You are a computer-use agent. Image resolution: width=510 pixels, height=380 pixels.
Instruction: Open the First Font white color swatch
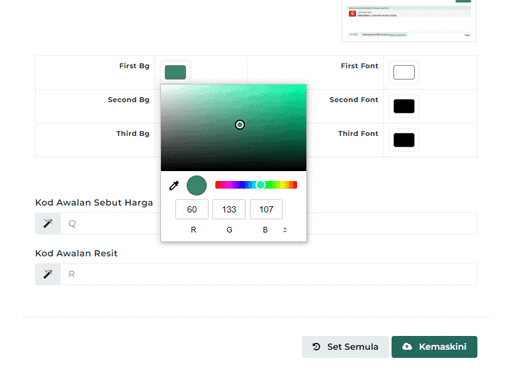(404, 72)
